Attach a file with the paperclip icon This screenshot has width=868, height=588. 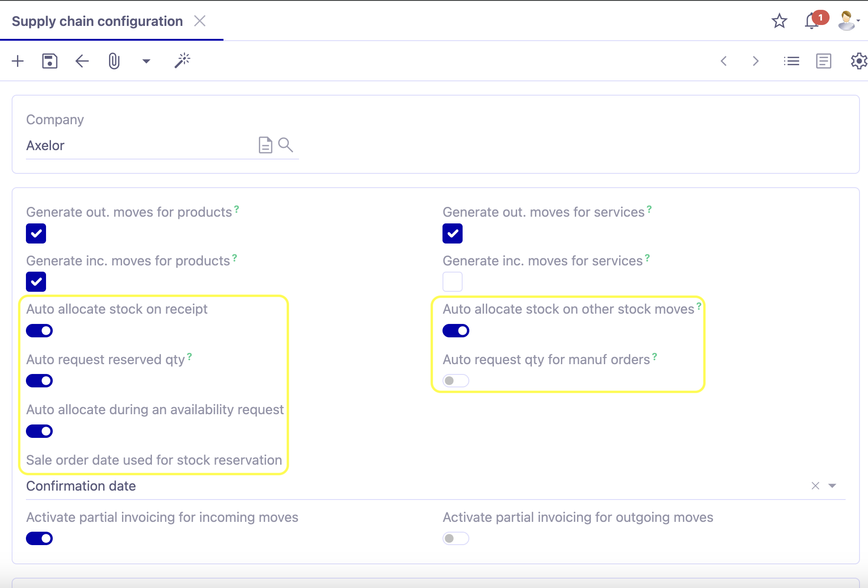pos(113,61)
